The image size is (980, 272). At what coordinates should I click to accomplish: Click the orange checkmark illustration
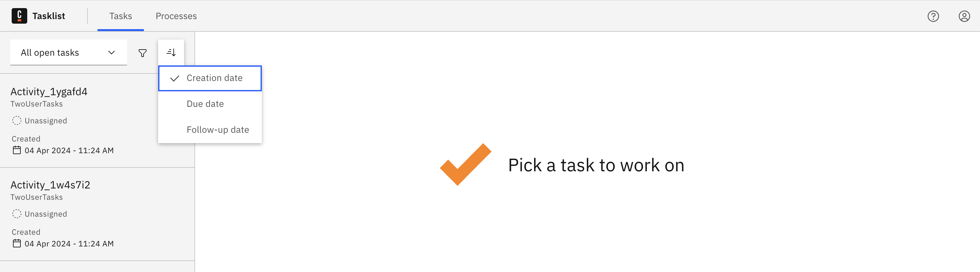465,164
